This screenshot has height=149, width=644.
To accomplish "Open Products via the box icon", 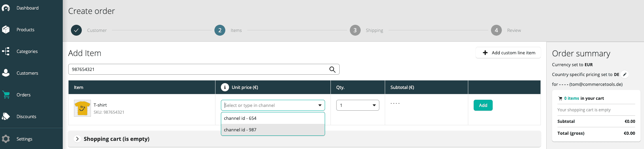I will [x=6, y=30].
